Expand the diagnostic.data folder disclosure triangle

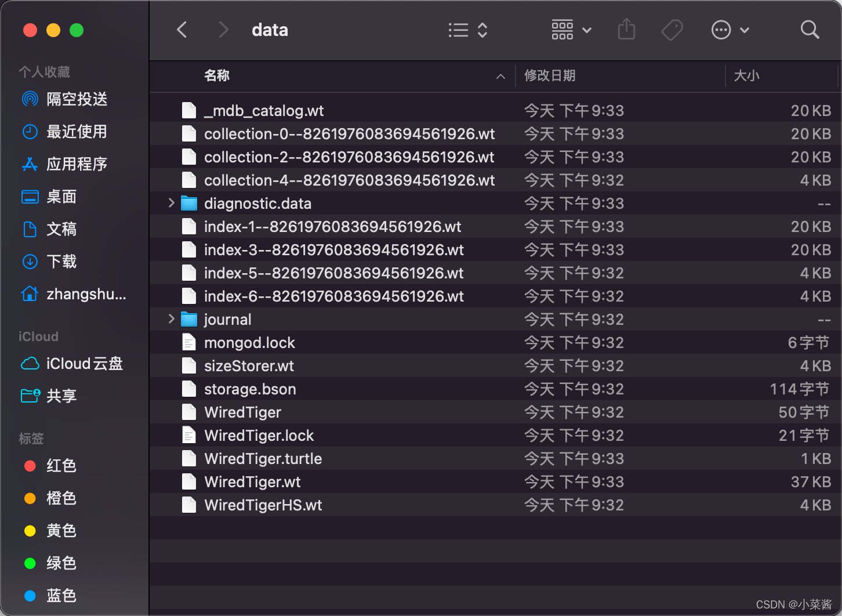170,203
